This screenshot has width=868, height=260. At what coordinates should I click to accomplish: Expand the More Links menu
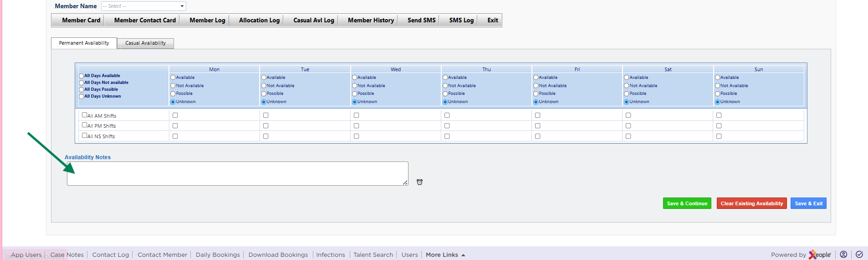tap(445, 255)
